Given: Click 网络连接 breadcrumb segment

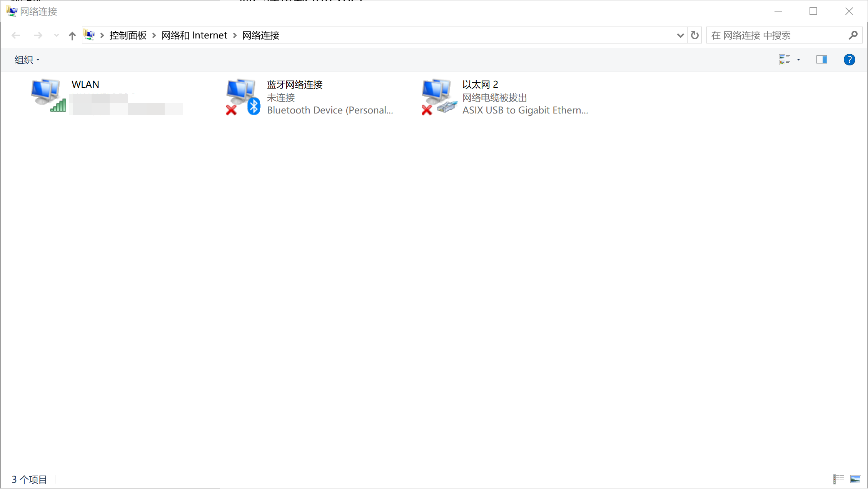Looking at the screenshot, I should click(261, 35).
